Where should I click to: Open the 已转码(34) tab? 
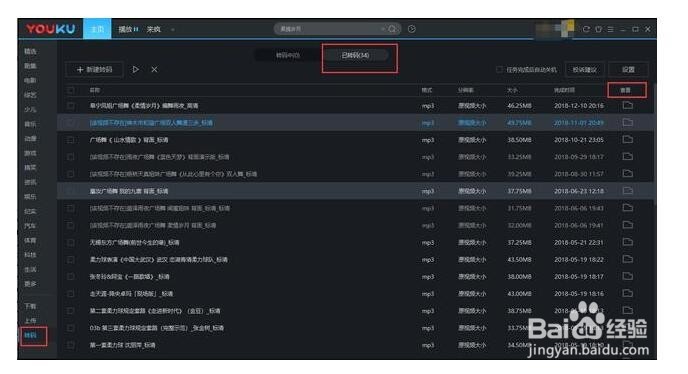[355, 55]
